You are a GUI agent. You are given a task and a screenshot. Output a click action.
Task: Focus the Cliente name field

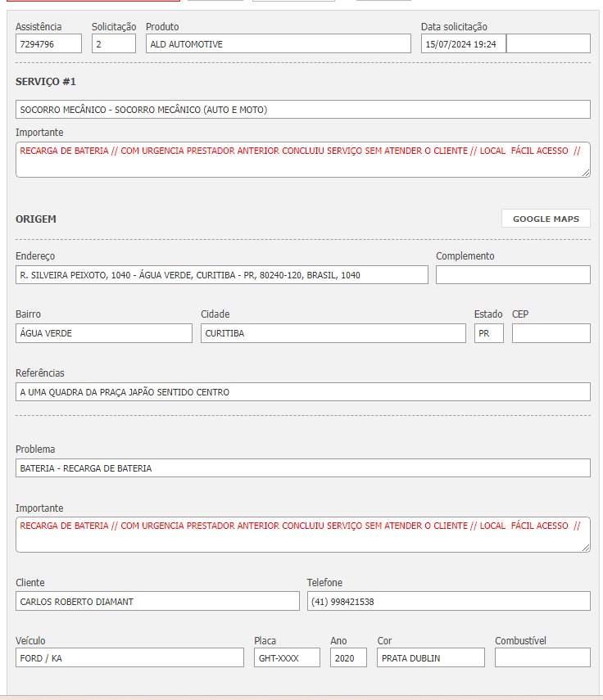[157, 602]
